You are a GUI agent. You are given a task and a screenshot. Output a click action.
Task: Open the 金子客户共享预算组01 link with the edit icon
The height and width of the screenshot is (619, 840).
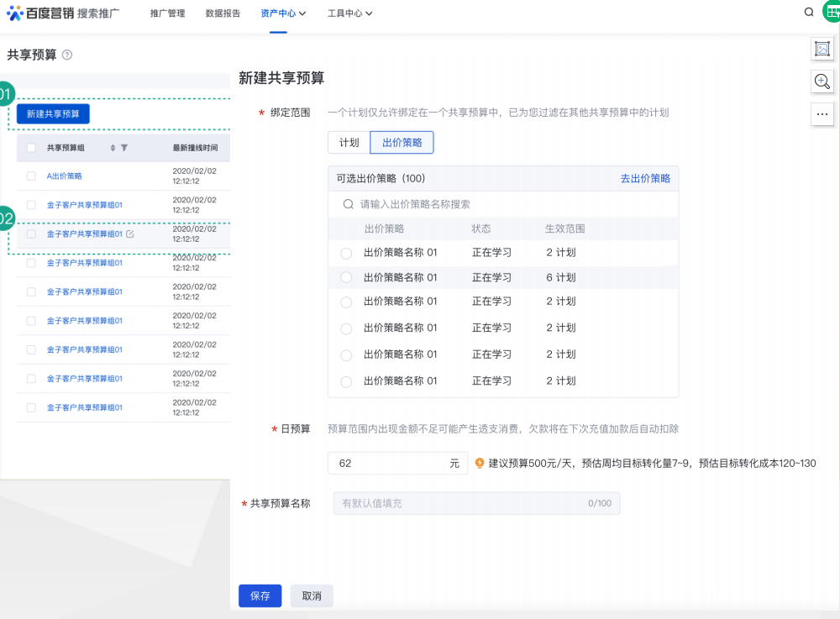85,234
